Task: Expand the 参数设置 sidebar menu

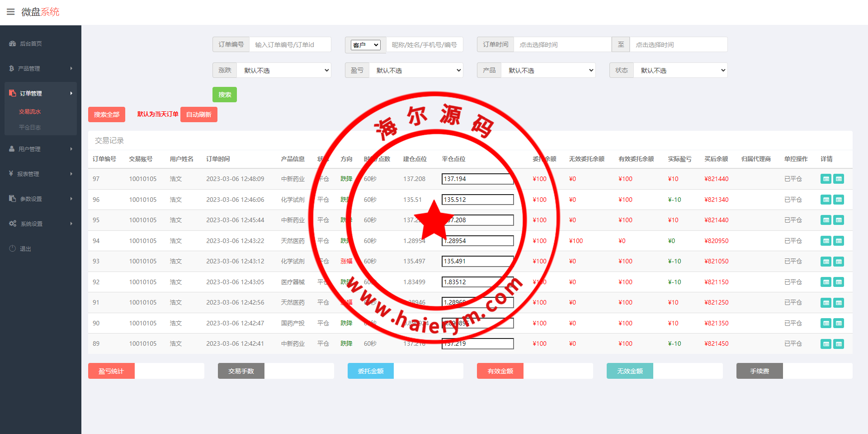Action: (x=41, y=199)
